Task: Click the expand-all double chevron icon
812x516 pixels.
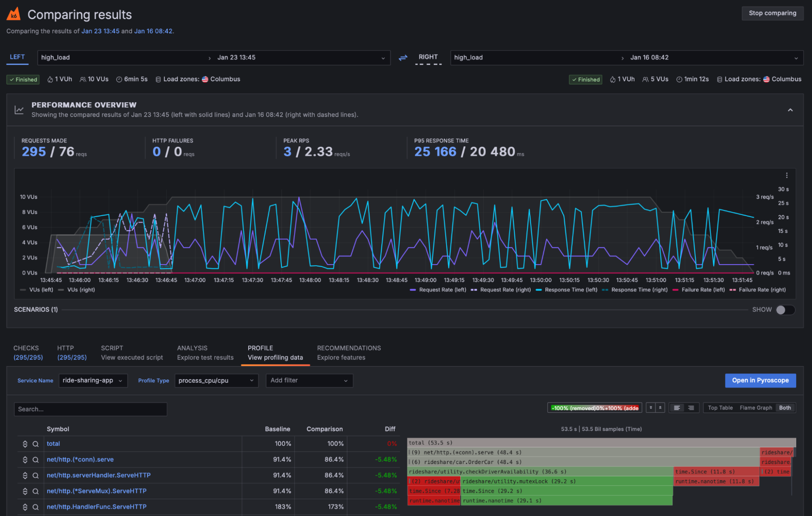Action: coord(651,408)
